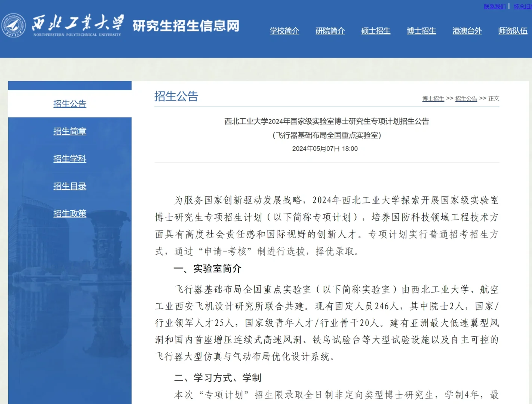Click the subtitle (飞行器基础布局全国重点实验室)
The width and height of the screenshot is (532, 404).
(327, 135)
